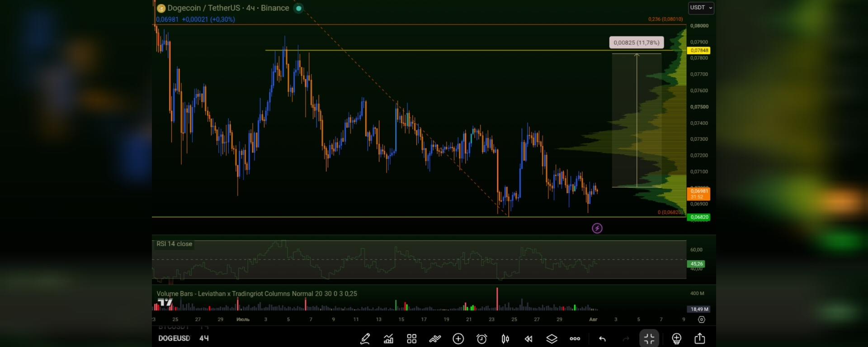Tap the circled plus icon

pyautogui.click(x=458, y=338)
